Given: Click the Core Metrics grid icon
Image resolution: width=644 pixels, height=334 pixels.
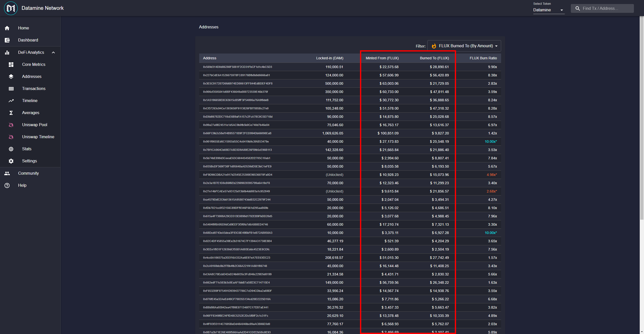Looking at the screenshot, I should [x=11, y=64].
